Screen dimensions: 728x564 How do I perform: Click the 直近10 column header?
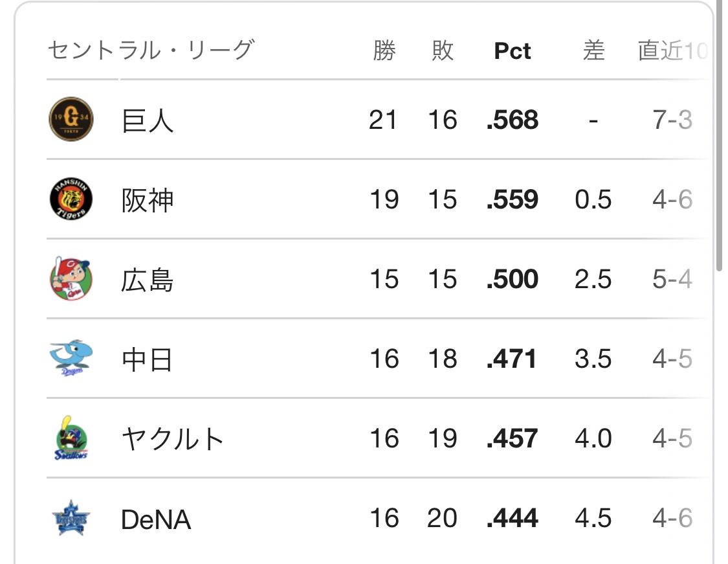tap(672, 51)
